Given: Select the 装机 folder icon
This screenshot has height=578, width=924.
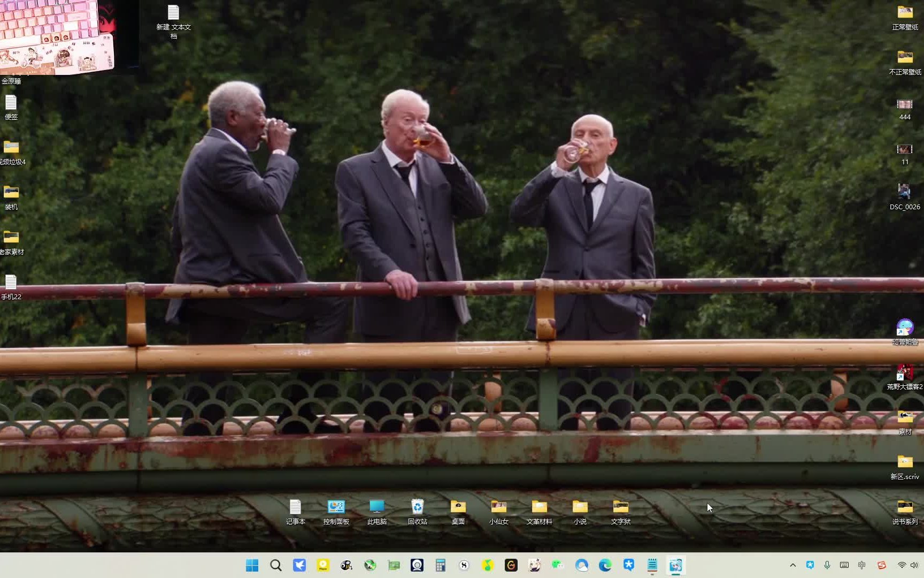Looking at the screenshot, I should click(x=11, y=197).
